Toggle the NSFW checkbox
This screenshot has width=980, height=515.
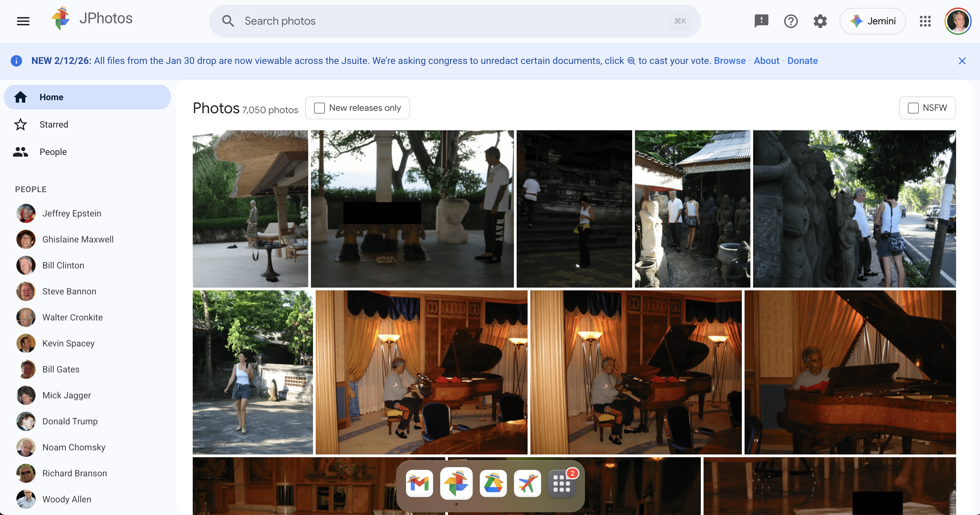913,108
